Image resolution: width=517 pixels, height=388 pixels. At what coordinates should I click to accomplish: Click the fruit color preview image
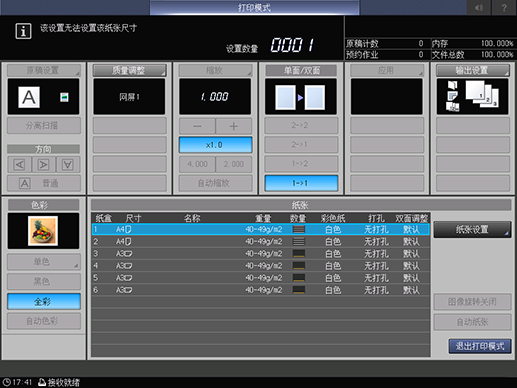tap(43, 231)
